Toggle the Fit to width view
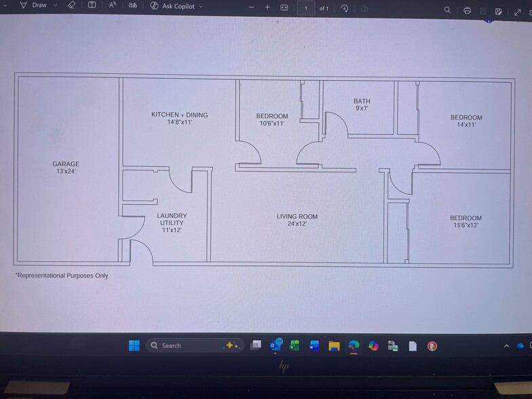This screenshot has height=399, width=532. 284,8
